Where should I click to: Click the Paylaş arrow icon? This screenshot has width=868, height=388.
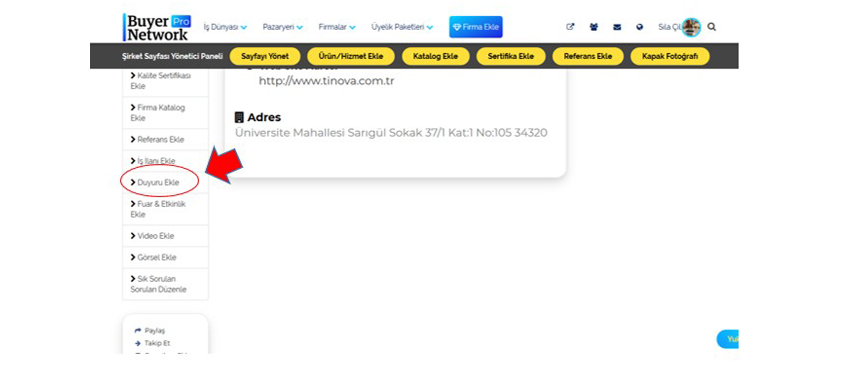coord(138,330)
